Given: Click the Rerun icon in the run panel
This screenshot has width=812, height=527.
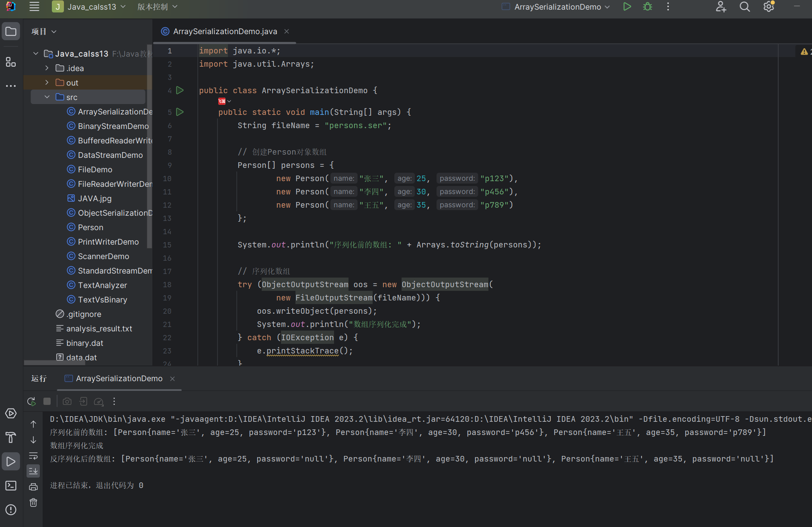Looking at the screenshot, I should point(31,401).
